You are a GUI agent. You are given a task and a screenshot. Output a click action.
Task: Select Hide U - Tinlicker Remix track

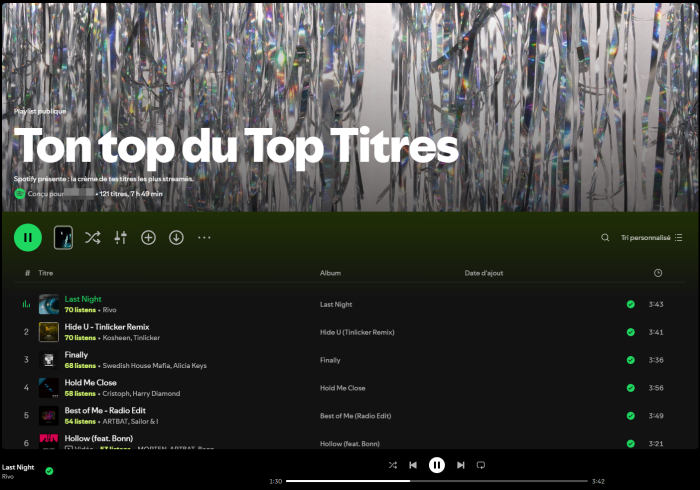[107, 327]
